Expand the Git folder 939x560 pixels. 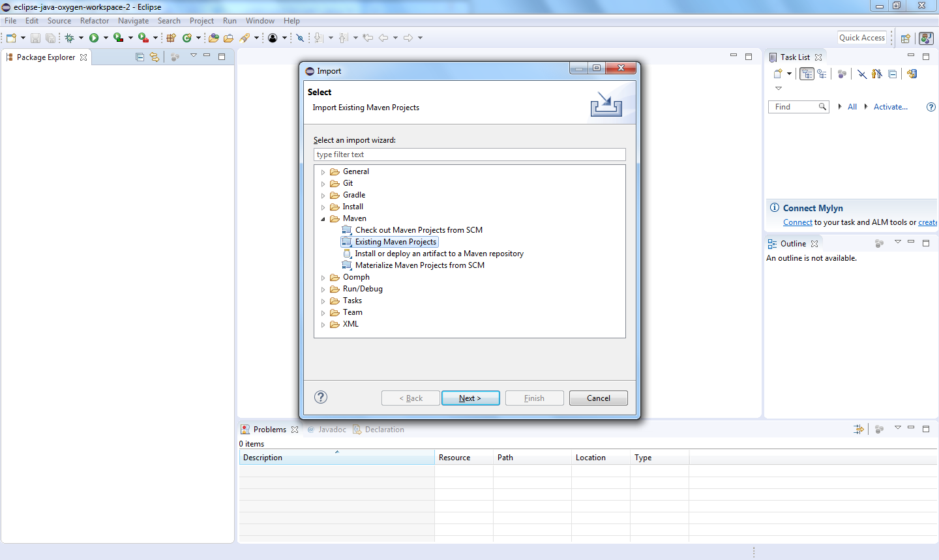323,184
